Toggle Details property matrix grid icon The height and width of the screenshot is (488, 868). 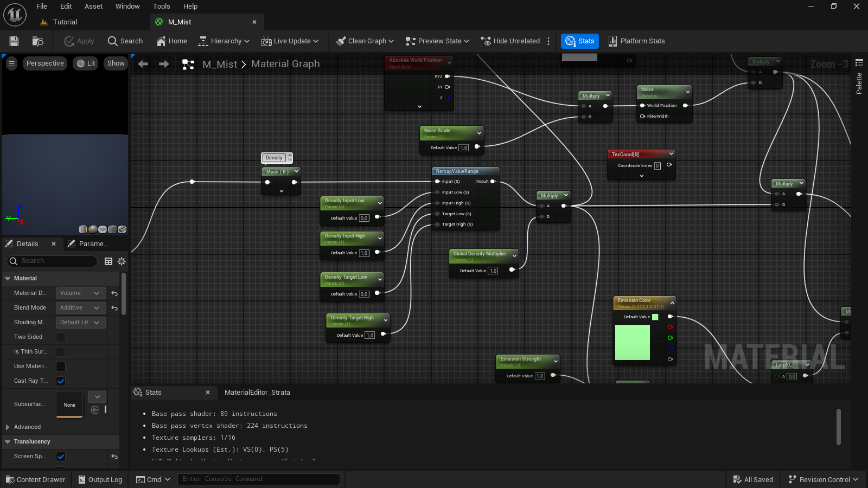(108, 261)
